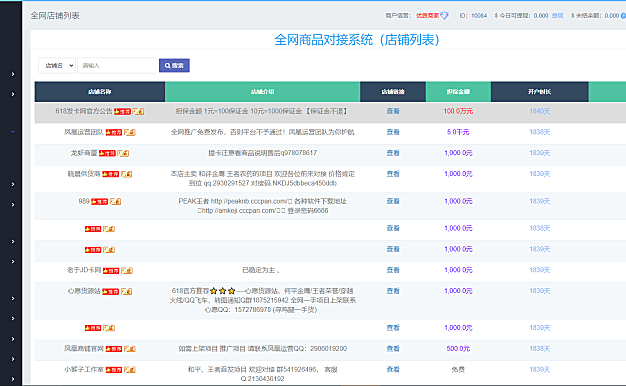Click the 担保金额 column header
This screenshot has height=386, width=626.
click(x=458, y=92)
